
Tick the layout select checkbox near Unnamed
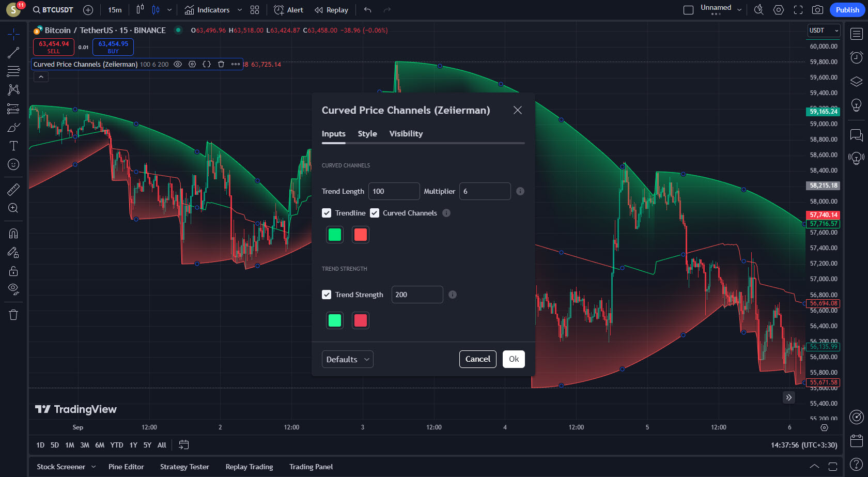688,10
